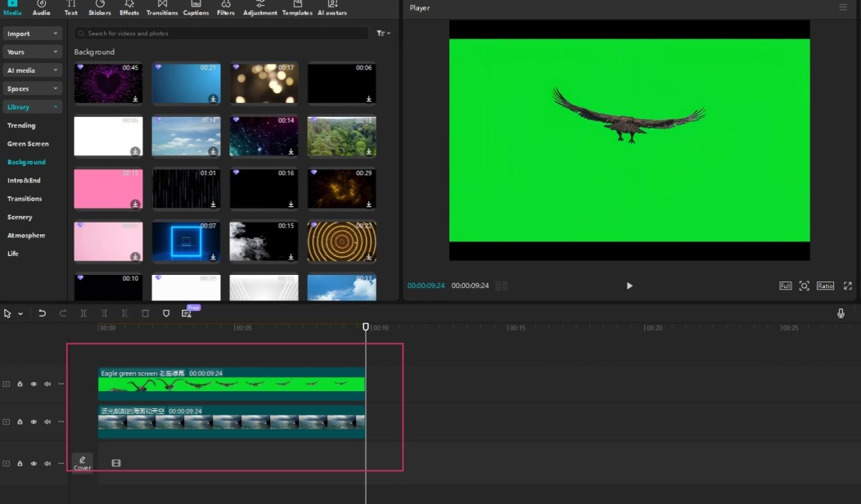Open the Text panel
Screen dimensions: 861x504
pyautogui.click(x=71, y=7)
